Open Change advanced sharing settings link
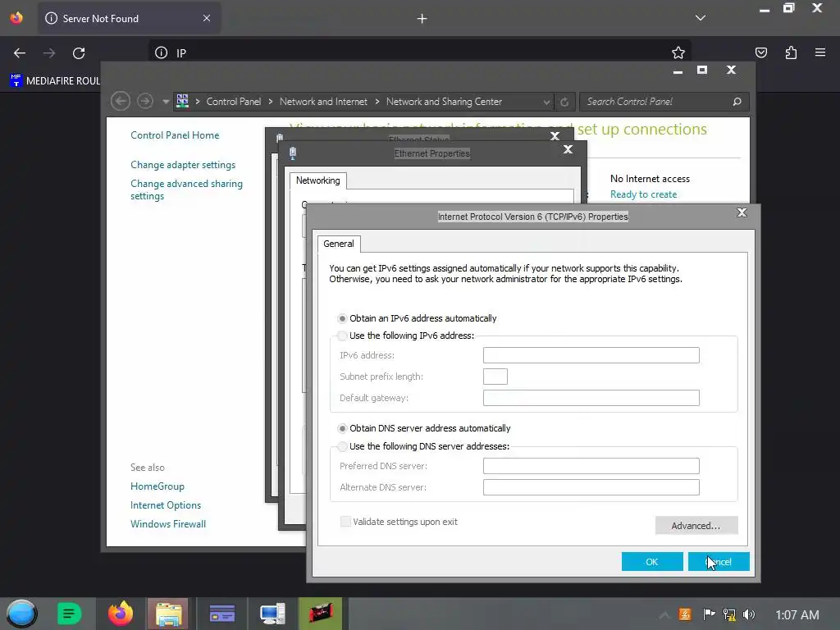 [186, 189]
